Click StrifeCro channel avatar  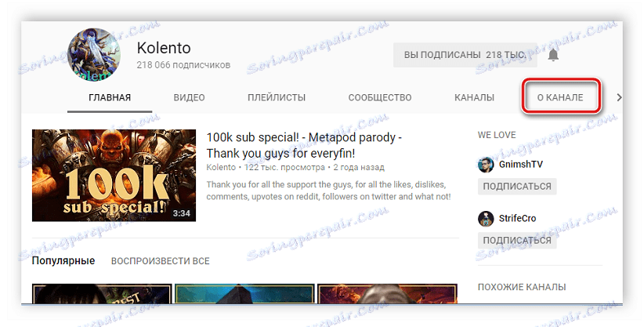(x=486, y=219)
